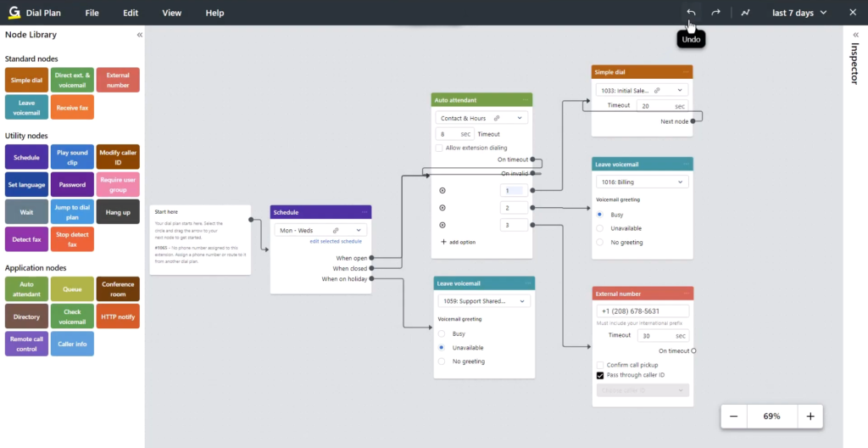Click edit selected schedule link
This screenshot has height=448, width=868.
tap(335, 242)
